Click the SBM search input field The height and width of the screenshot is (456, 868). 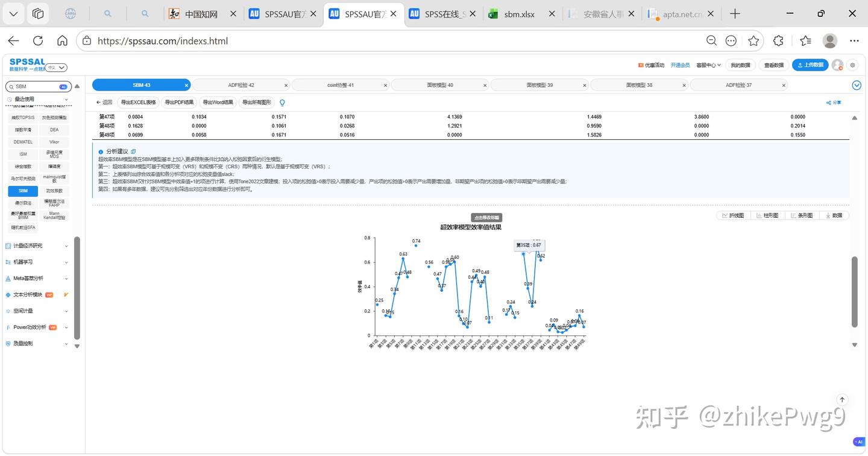pyautogui.click(x=39, y=87)
